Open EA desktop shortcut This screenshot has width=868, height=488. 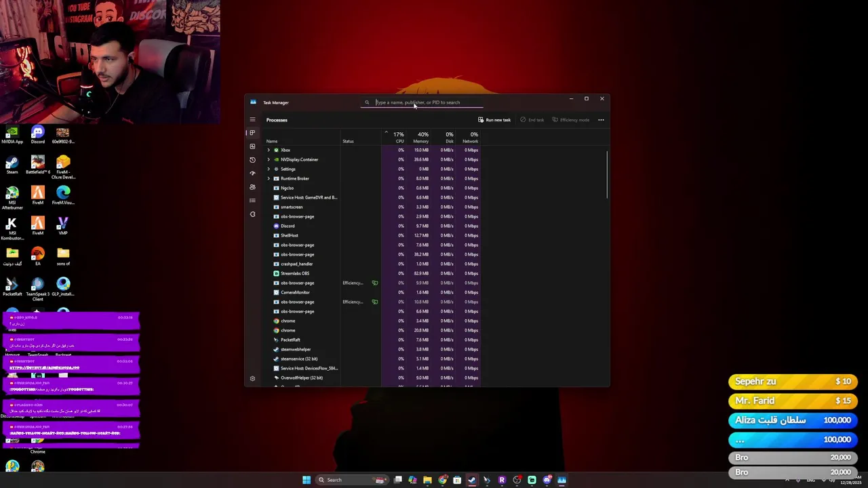pyautogui.click(x=38, y=257)
